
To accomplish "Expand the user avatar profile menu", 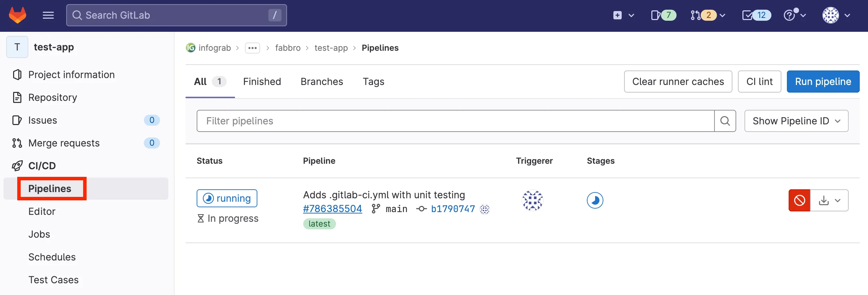I will coord(836,15).
